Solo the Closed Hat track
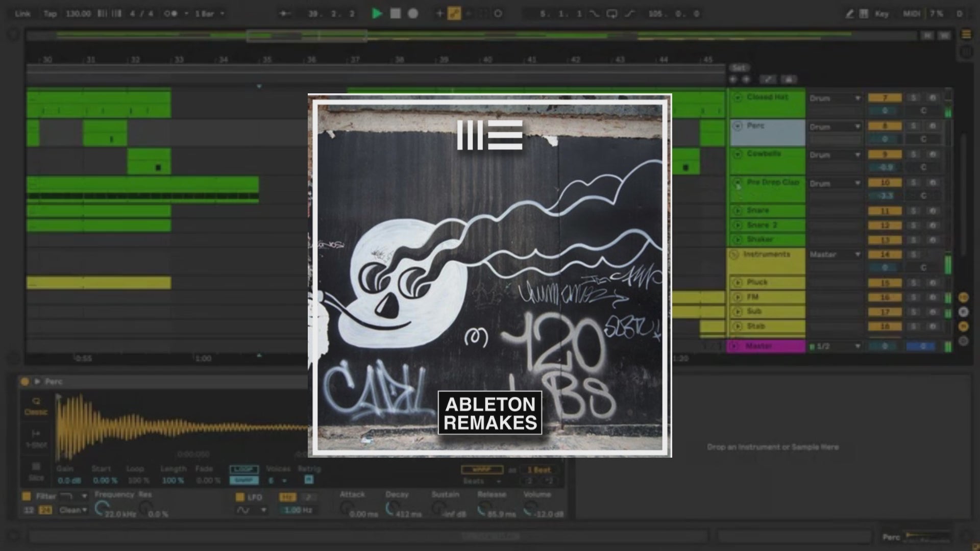 [914, 98]
